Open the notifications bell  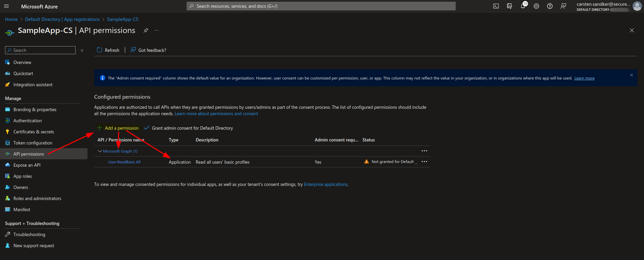(x=523, y=6)
